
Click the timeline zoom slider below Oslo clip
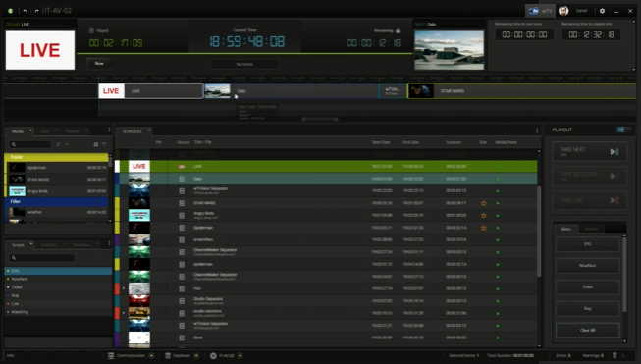click(x=320, y=119)
